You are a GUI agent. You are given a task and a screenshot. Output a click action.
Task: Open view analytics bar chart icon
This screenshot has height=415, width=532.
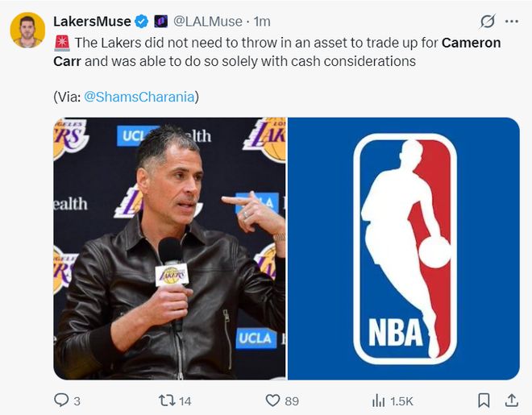[379, 400]
